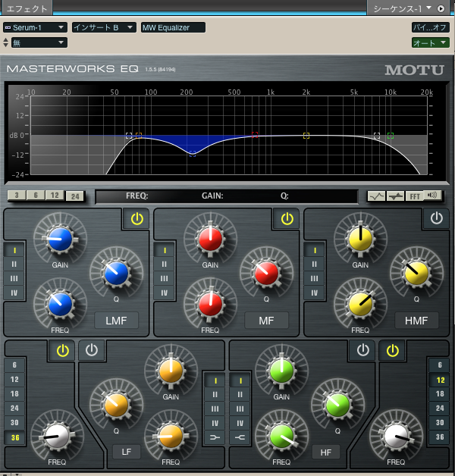This screenshot has width=455, height=476.
Task: Open the オート automation dropdown
Action: (431, 42)
